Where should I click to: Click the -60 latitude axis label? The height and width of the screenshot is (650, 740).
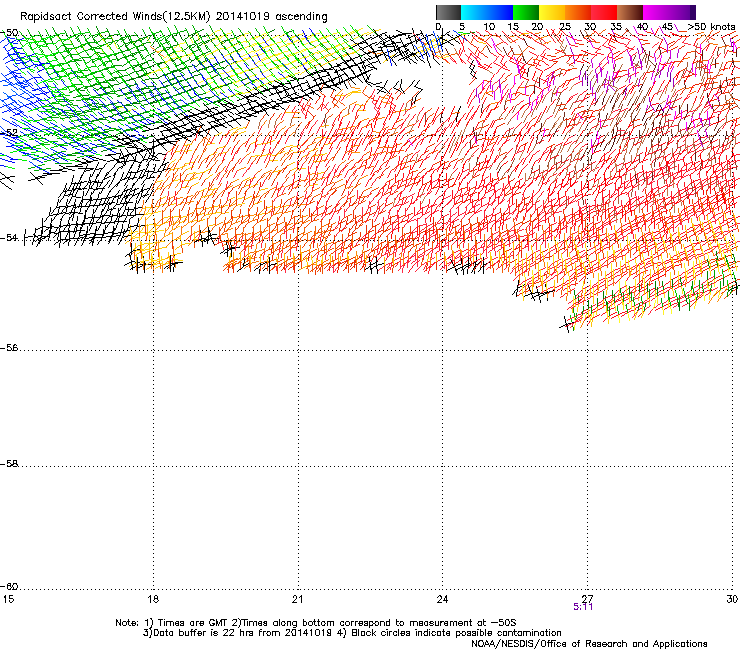click(x=9, y=586)
